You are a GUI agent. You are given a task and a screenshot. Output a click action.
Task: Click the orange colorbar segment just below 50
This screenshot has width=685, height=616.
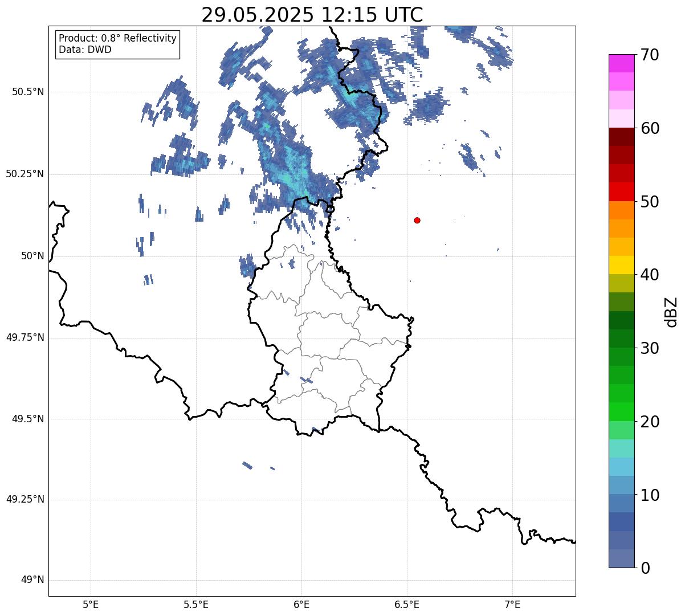(x=622, y=210)
